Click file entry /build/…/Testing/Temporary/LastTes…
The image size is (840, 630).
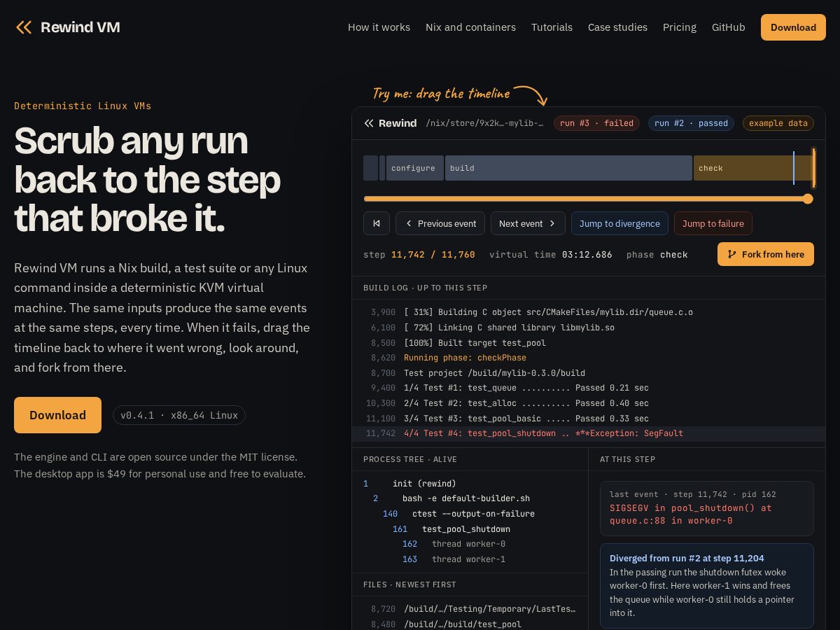pyautogui.click(x=470, y=609)
